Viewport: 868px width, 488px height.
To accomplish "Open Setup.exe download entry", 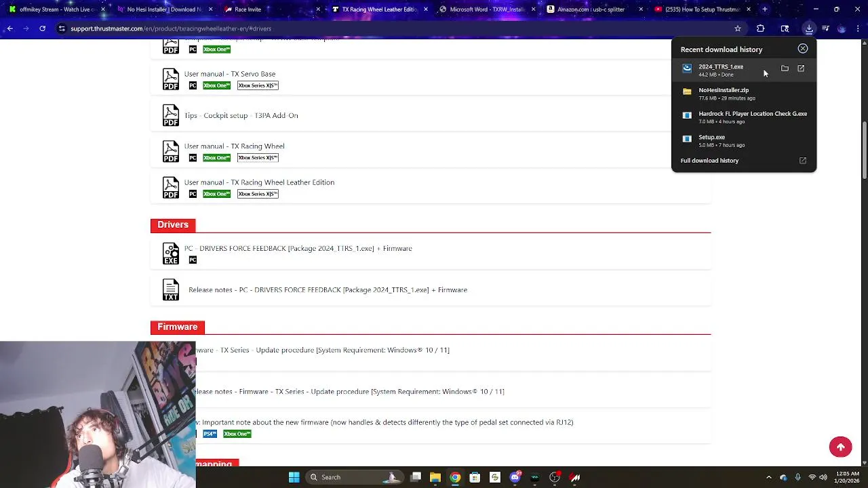I will (744, 140).
